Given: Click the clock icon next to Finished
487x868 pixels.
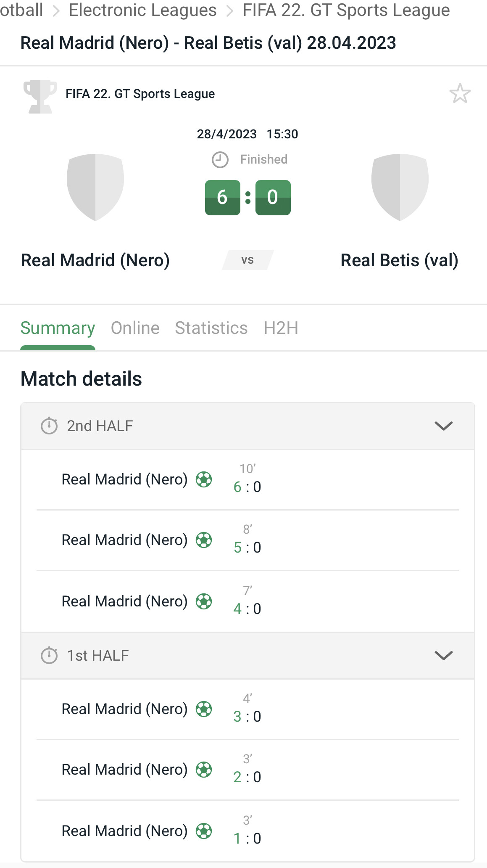Looking at the screenshot, I should coord(220,160).
